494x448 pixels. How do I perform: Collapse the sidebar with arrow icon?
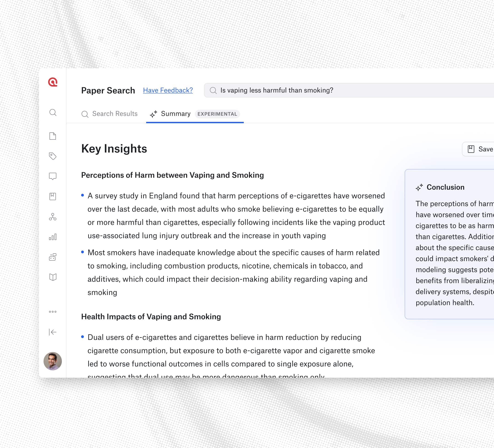click(x=53, y=332)
